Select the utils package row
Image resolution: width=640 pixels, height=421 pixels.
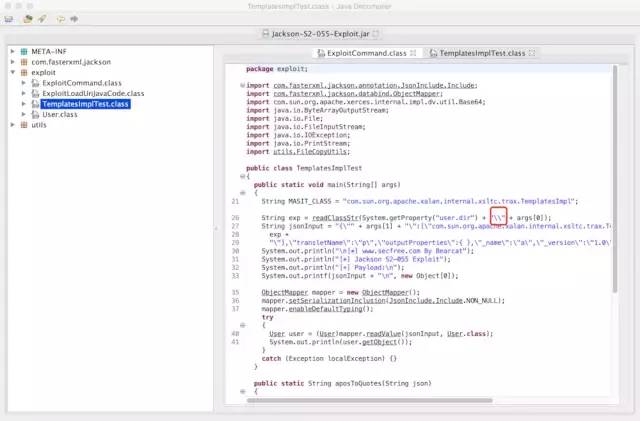[39, 125]
